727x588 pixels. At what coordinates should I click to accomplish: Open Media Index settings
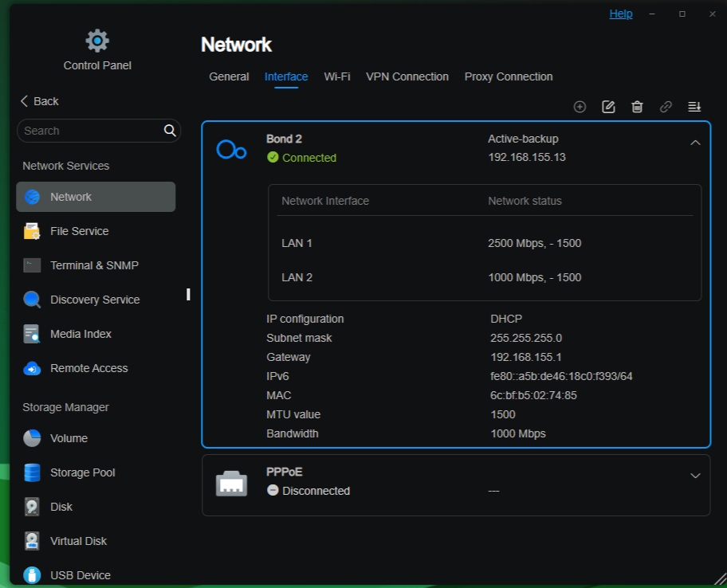[96, 334]
